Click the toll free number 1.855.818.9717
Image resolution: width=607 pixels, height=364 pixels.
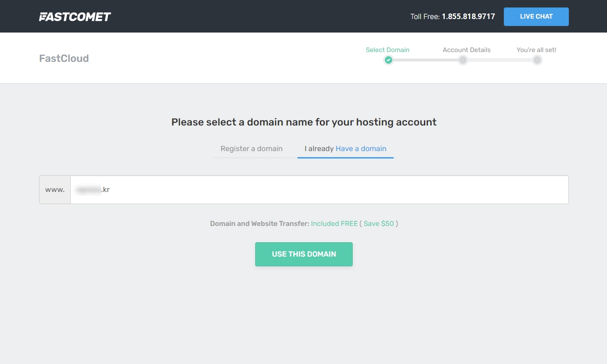point(468,16)
